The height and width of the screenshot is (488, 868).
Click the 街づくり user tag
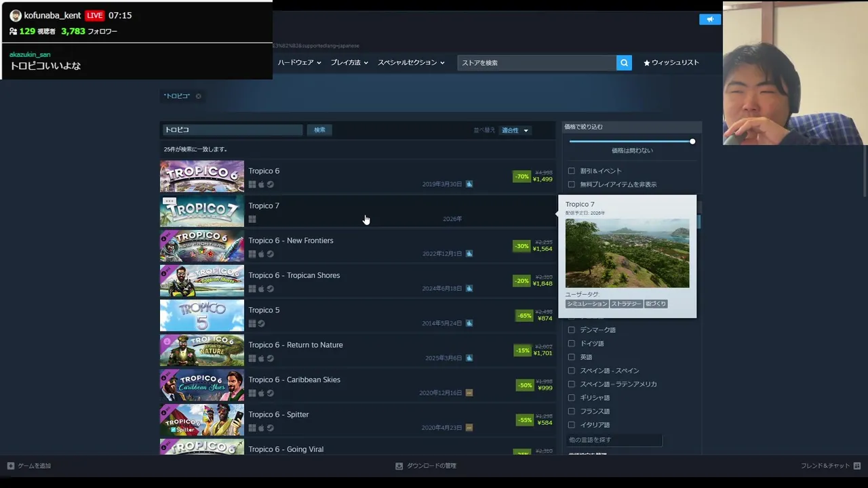(x=656, y=304)
